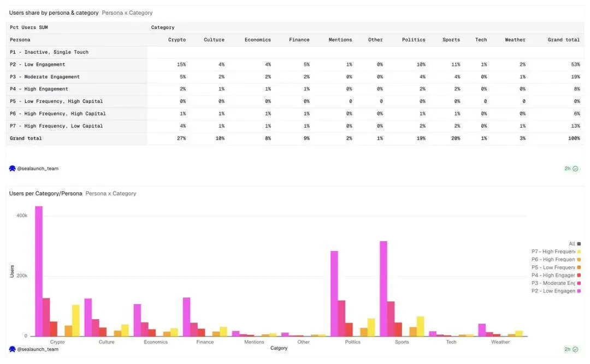The width and height of the screenshot is (590, 364).
Task: Click the P4 - High Engagement red legend swatch
Action: point(579,275)
